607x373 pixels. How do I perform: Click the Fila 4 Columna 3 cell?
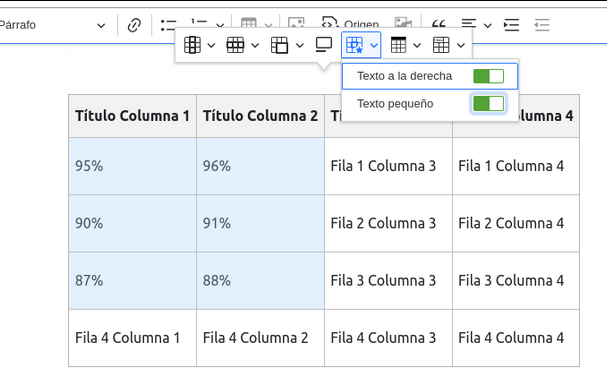[x=388, y=338]
